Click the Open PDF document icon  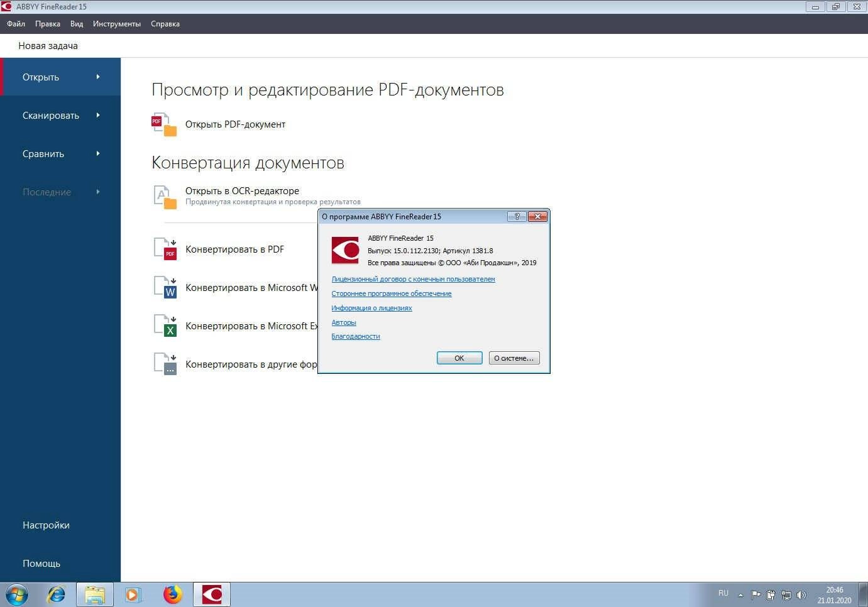point(164,124)
